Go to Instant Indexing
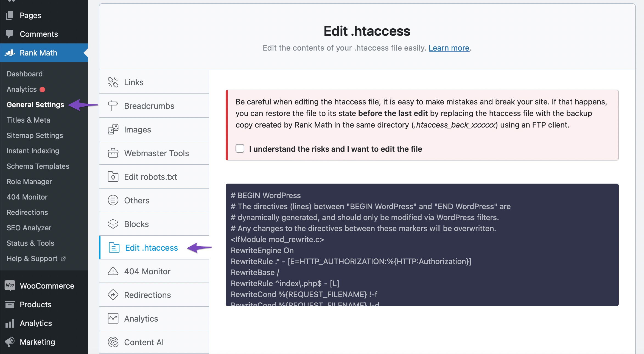This screenshot has width=644, height=354. tap(33, 151)
